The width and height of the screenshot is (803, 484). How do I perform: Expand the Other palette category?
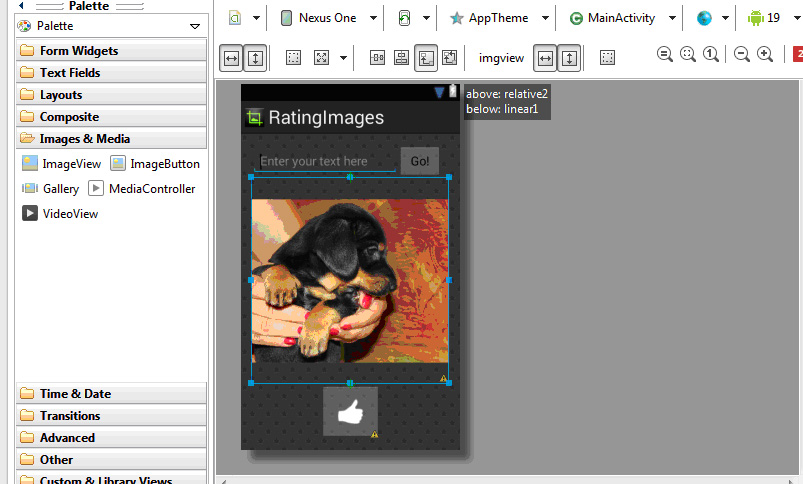tap(112, 459)
